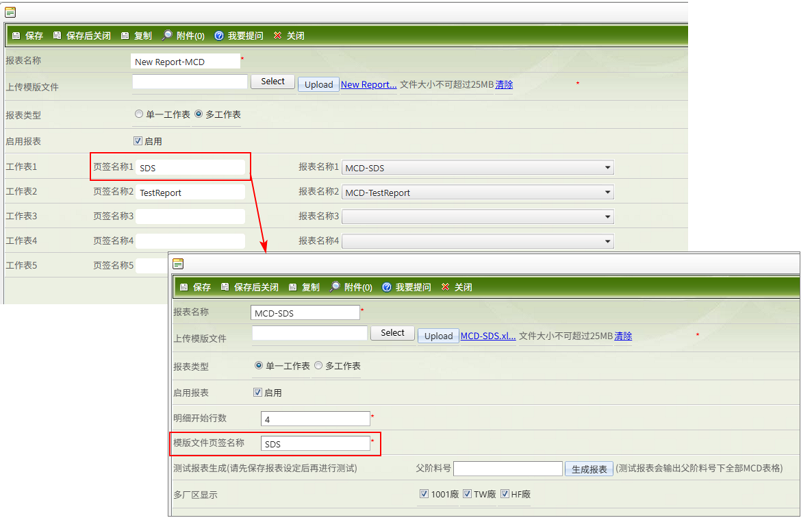Click the red close X icon in the upper toolbar
The width and height of the screenshot is (812, 531).
point(277,36)
